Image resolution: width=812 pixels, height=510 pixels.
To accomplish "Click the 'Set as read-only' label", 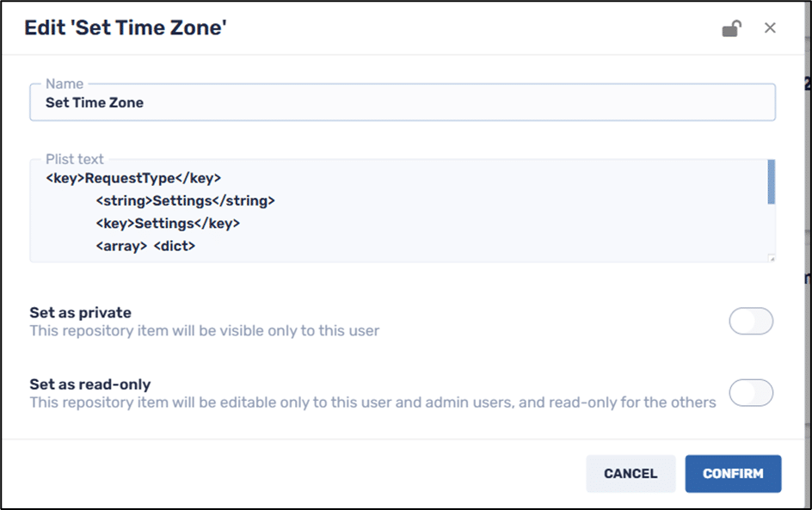I will (x=89, y=384).
